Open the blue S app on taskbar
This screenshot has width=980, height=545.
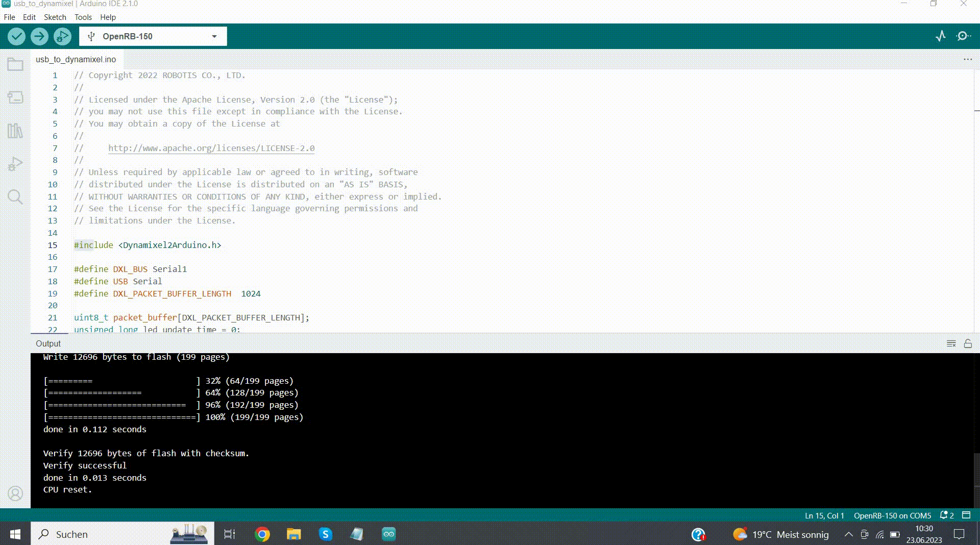click(x=326, y=534)
